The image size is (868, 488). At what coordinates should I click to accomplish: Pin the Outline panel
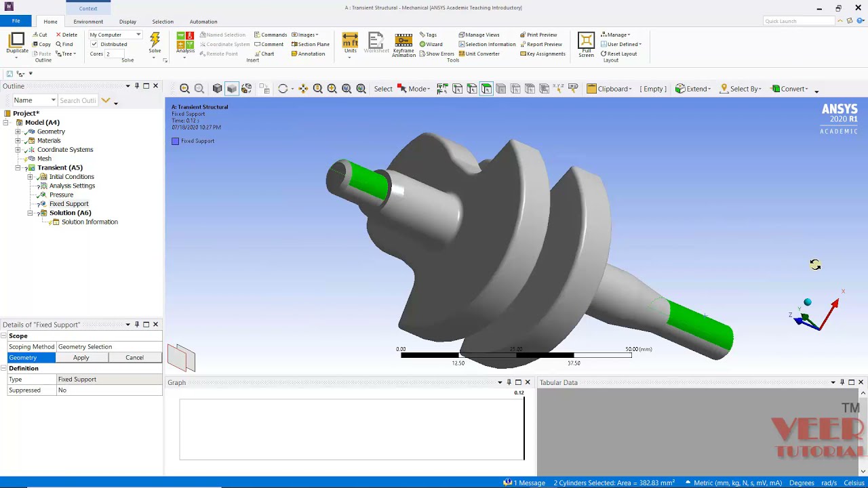point(136,86)
